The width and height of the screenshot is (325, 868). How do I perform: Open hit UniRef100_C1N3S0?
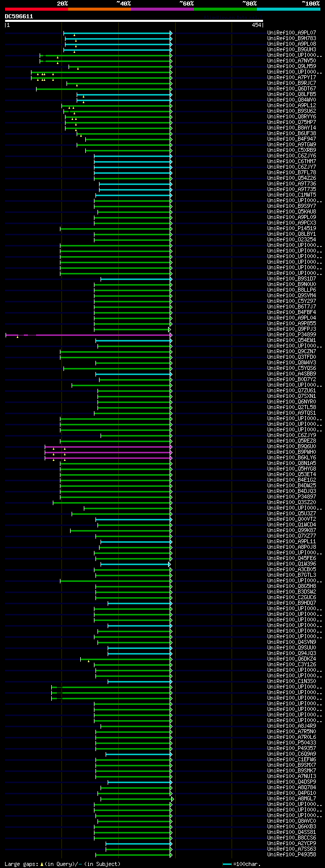(x=291, y=681)
